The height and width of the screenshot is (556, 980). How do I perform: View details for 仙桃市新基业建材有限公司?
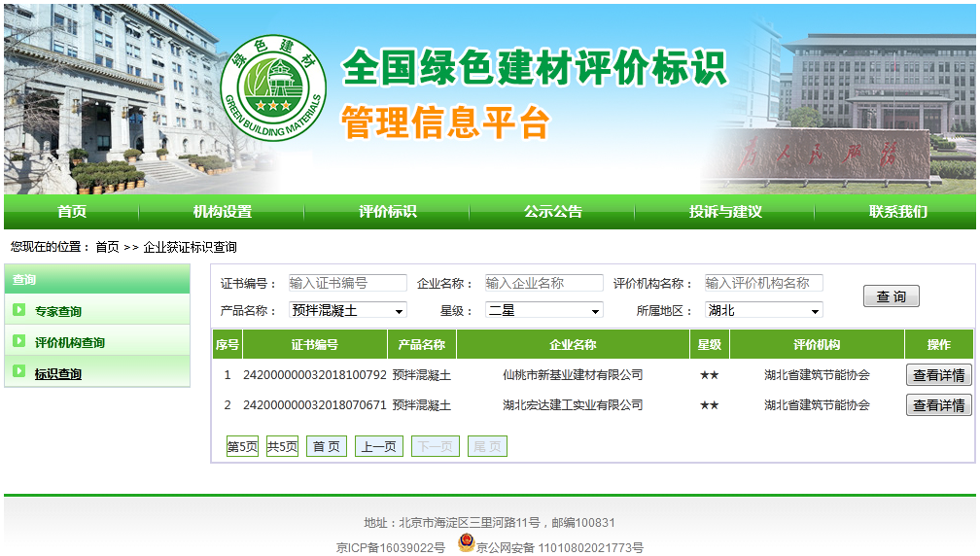(938, 375)
